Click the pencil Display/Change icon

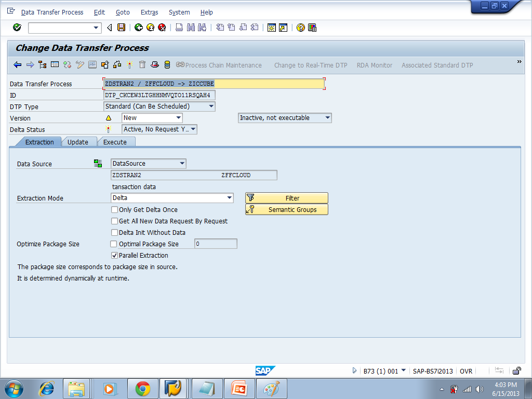pos(79,65)
